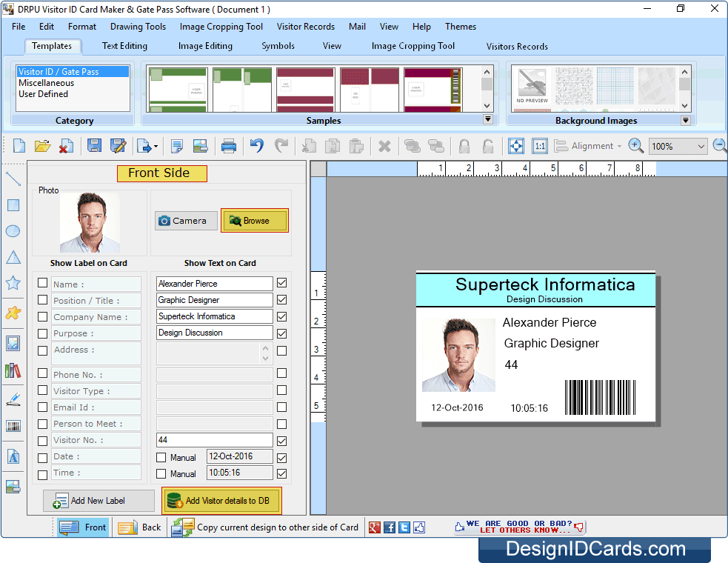
Task: Select the Triangle drawing tool
Action: [13, 257]
